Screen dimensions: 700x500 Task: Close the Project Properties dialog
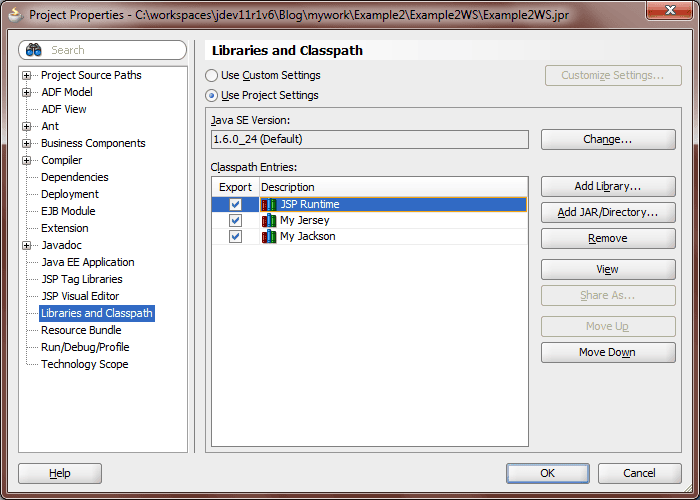pyautogui.click(x=671, y=10)
